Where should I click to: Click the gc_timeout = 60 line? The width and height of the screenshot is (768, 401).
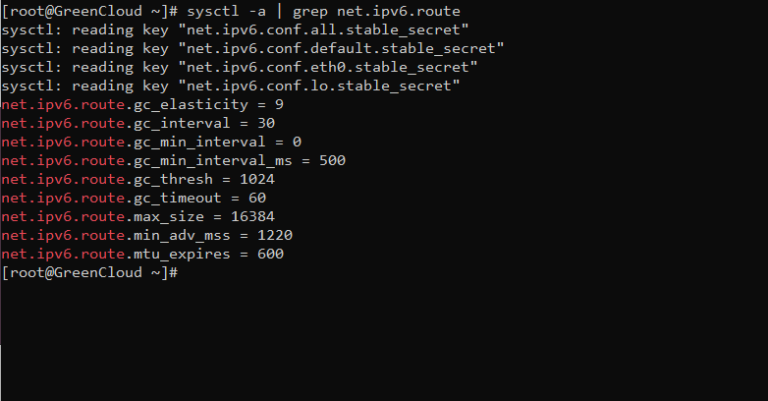[x=134, y=198]
